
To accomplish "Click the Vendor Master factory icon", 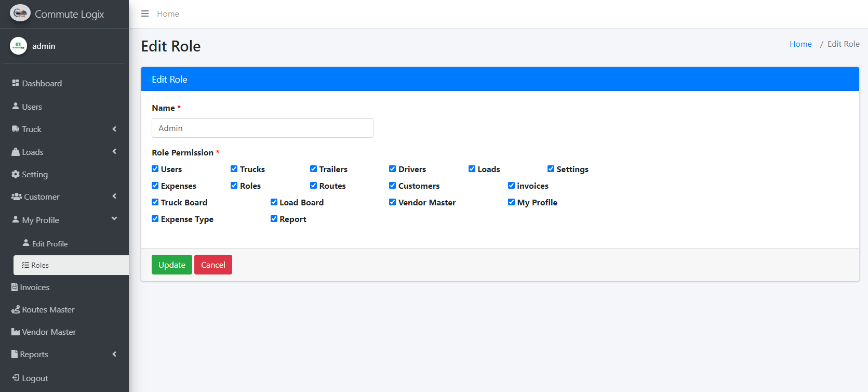I will 16,332.
